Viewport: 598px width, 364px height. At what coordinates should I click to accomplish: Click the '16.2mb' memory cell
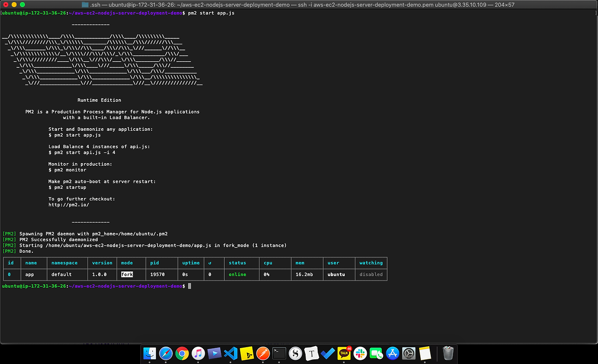click(304, 274)
